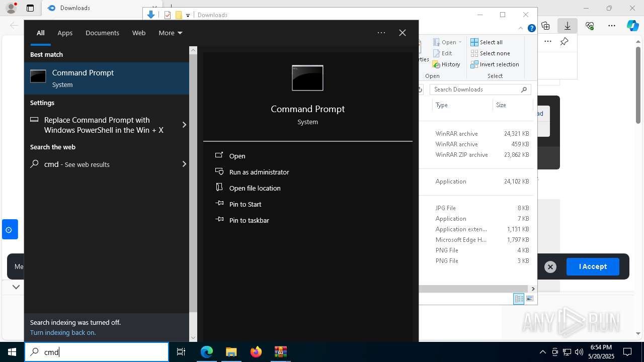This screenshot has height=362, width=644.
Task: Click Explorer horizontal scrollbar right arrow
Action: [x=533, y=289]
